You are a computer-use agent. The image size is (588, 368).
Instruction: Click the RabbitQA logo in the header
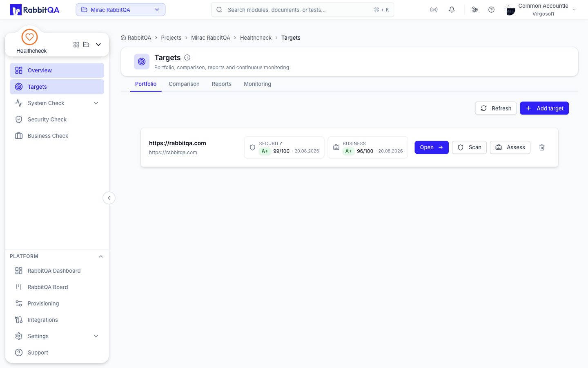pyautogui.click(x=35, y=10)
